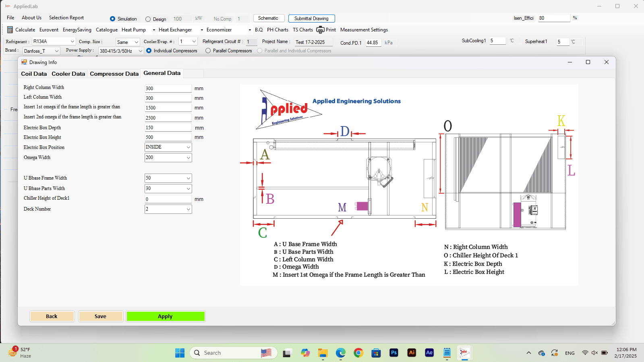Select the Simulation radio button
The height and width of the screenshot is (362, 644).
[112, 19]
